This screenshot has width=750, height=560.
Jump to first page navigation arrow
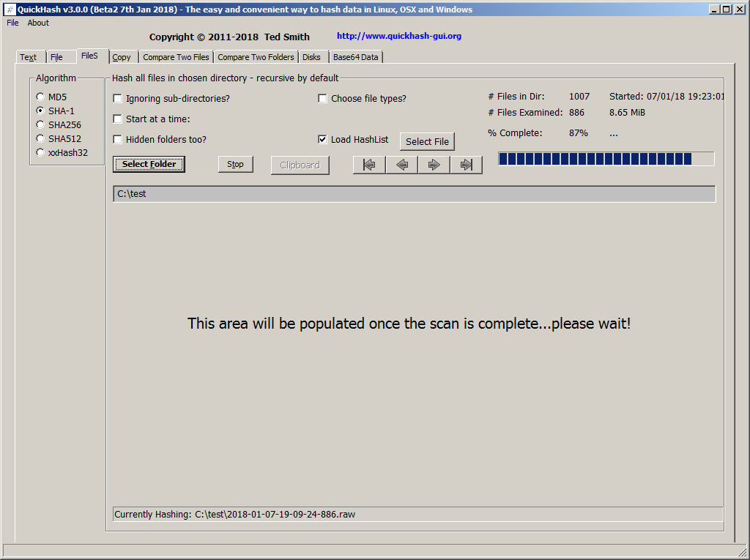point(369,165)
